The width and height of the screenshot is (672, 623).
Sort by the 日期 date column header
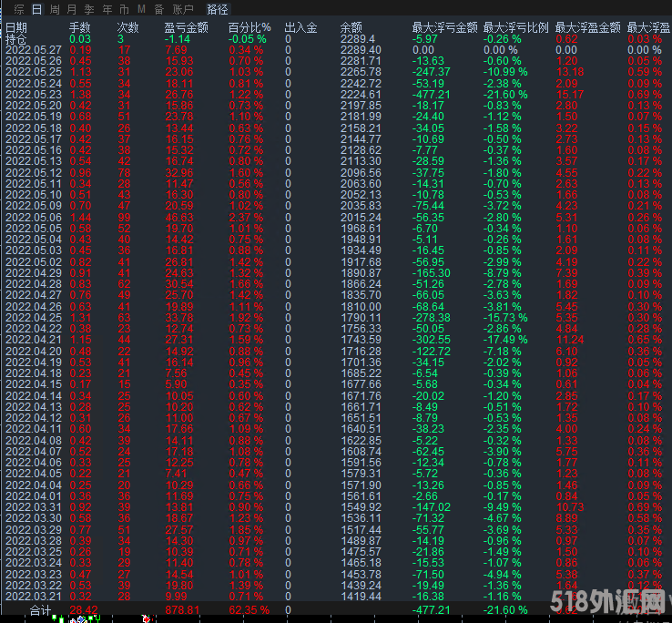point(15,28)
